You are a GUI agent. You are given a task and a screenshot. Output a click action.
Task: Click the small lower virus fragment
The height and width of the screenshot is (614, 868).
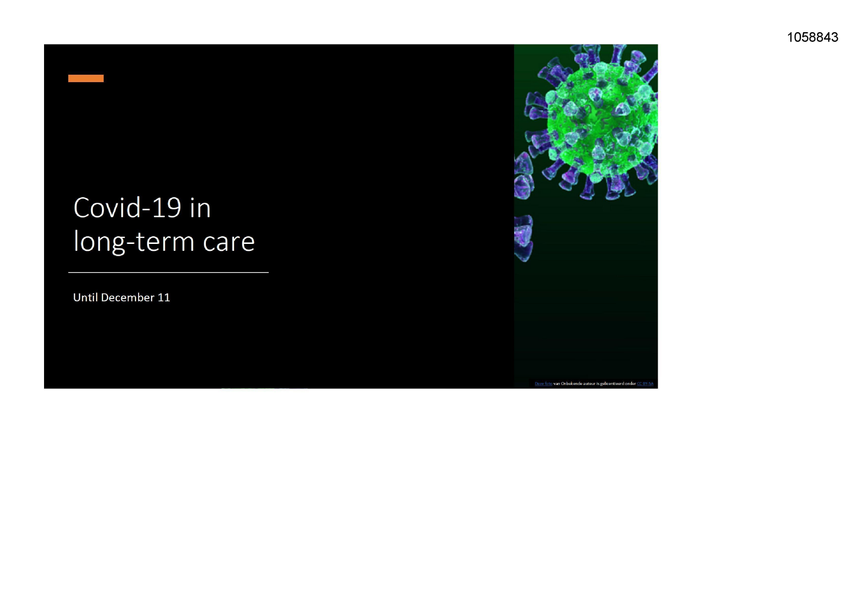(x=524, y=237)
